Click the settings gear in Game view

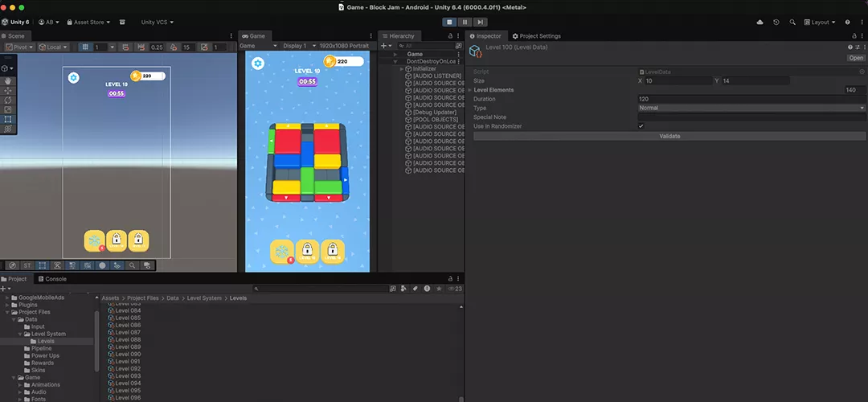tap(258, 64)
